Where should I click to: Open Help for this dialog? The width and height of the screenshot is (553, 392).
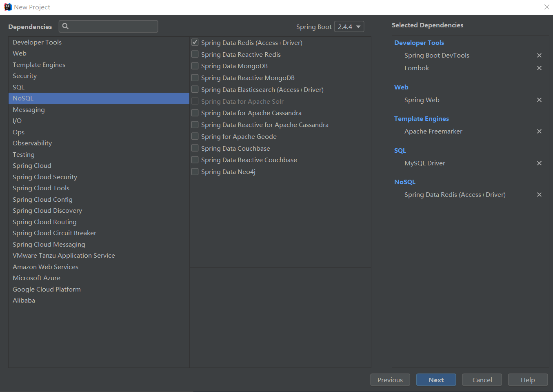click(x=528, y=380)
